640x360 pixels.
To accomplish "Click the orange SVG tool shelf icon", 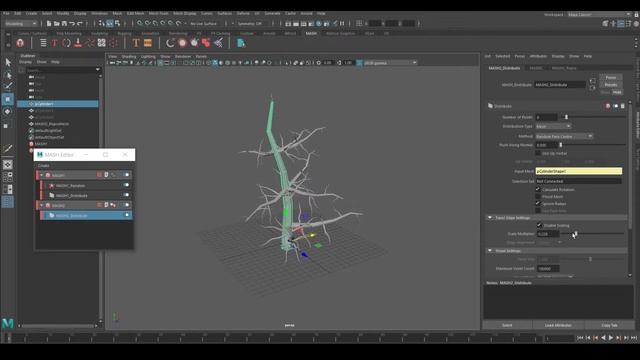I will click(148, 43).
